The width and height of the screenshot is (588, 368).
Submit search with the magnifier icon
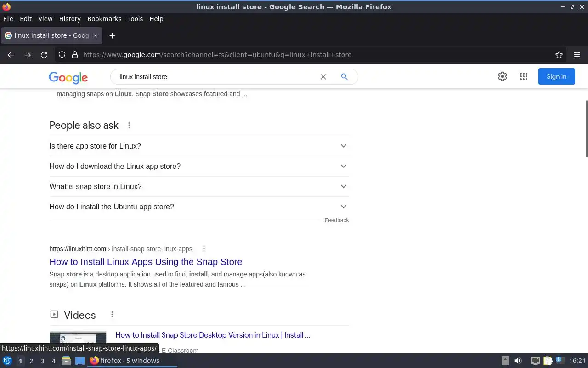(344, 77)
